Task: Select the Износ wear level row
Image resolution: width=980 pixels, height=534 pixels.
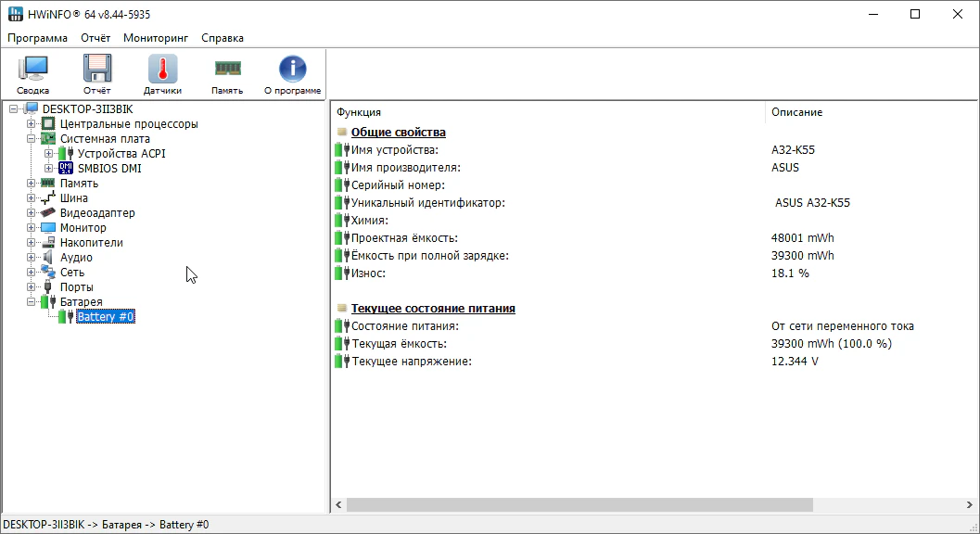Action: [x=367, y=273]
